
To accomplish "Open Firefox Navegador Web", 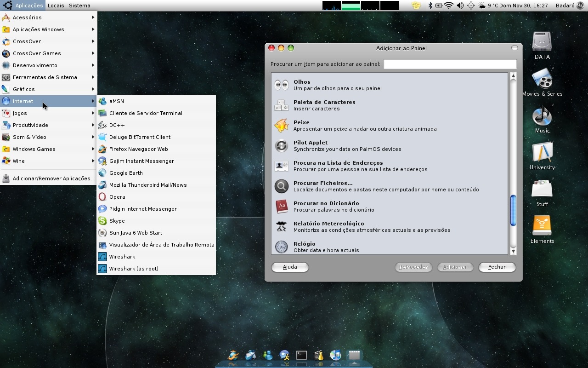I will tap(156, 149).
